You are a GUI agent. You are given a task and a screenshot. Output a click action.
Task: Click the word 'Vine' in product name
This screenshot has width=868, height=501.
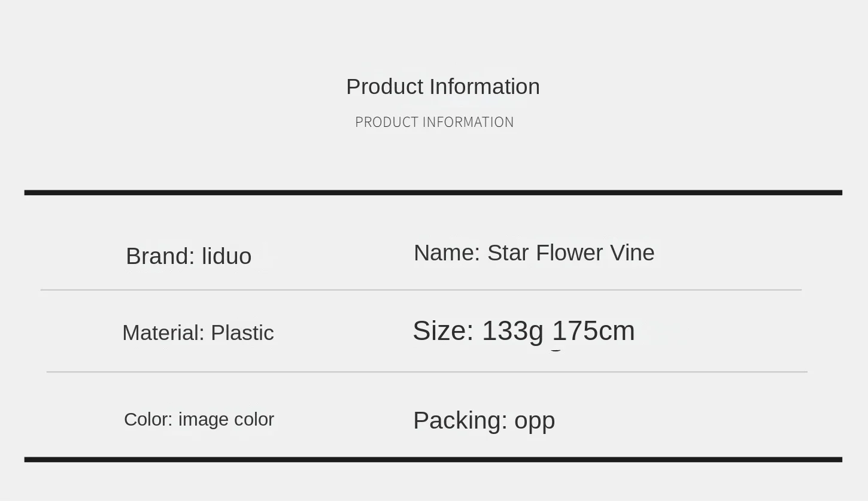632,253
